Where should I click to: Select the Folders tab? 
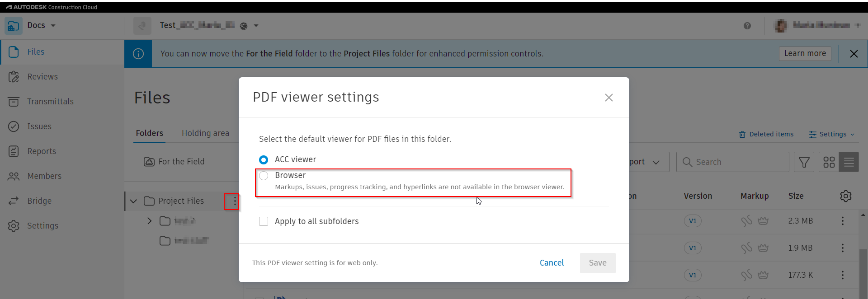[x=149, y=133]
